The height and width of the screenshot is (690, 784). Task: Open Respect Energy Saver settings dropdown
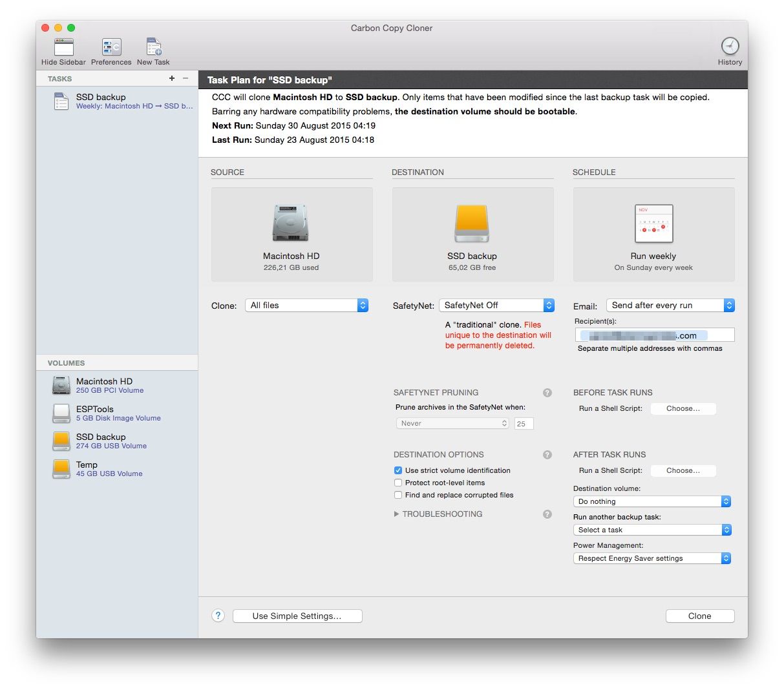652,558
